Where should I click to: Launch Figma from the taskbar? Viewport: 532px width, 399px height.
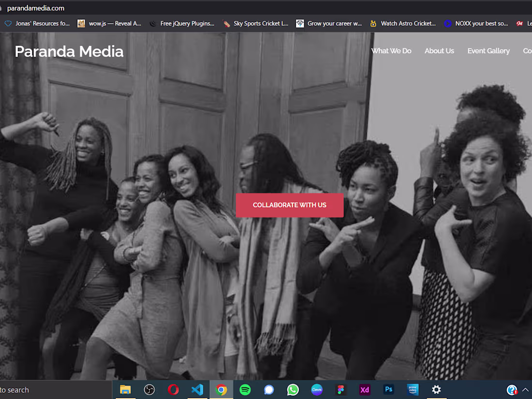pos(340,389)
